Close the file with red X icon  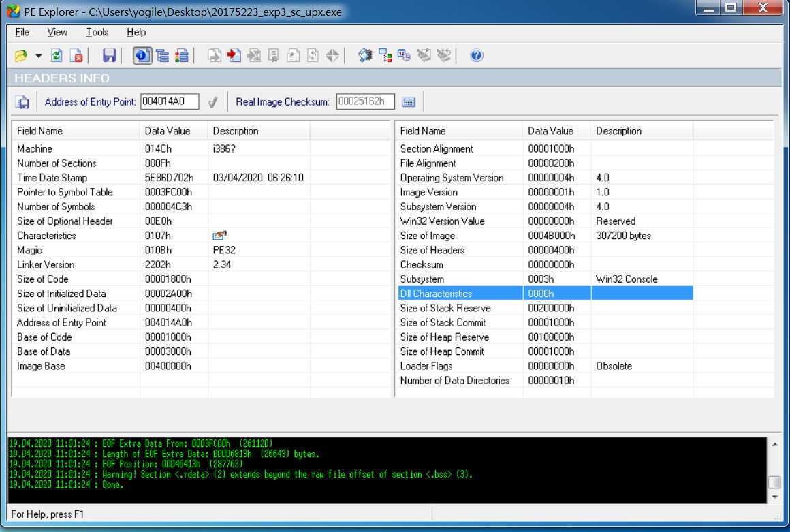[x=76, y=56]
